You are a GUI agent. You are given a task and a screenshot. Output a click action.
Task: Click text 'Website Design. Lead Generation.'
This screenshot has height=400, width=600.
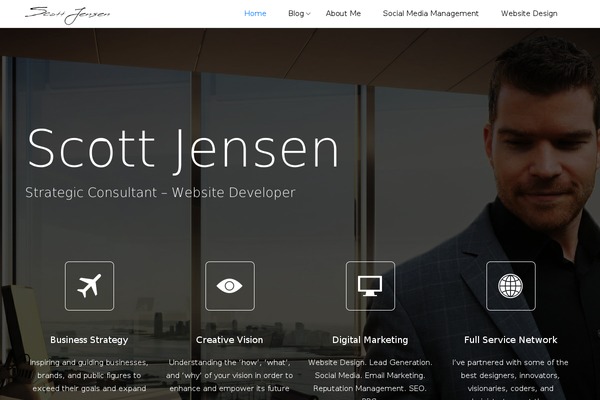pyautogui.click(x=370, y=362)
